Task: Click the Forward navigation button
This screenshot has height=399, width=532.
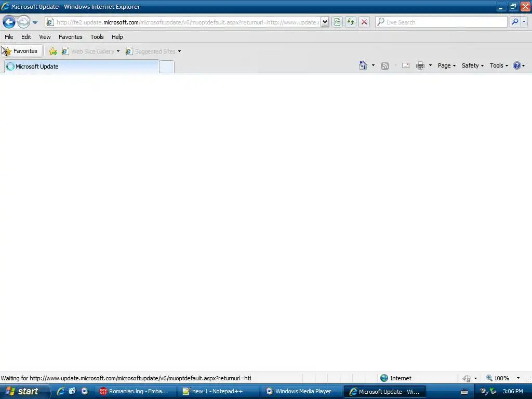Action: pyautogui.click(x=23, y=22)
